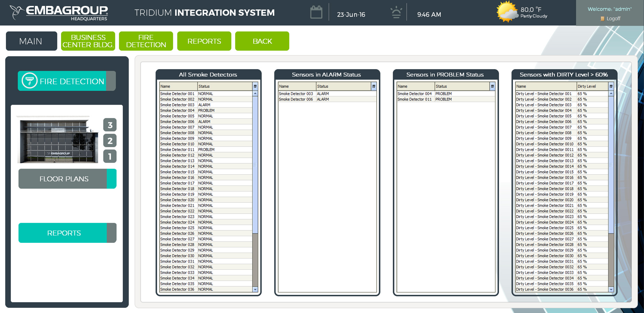644x313 pixels.
Task: Select Smoke Detector 020 in All Smoke Detectors
Action: pos(206,200)
